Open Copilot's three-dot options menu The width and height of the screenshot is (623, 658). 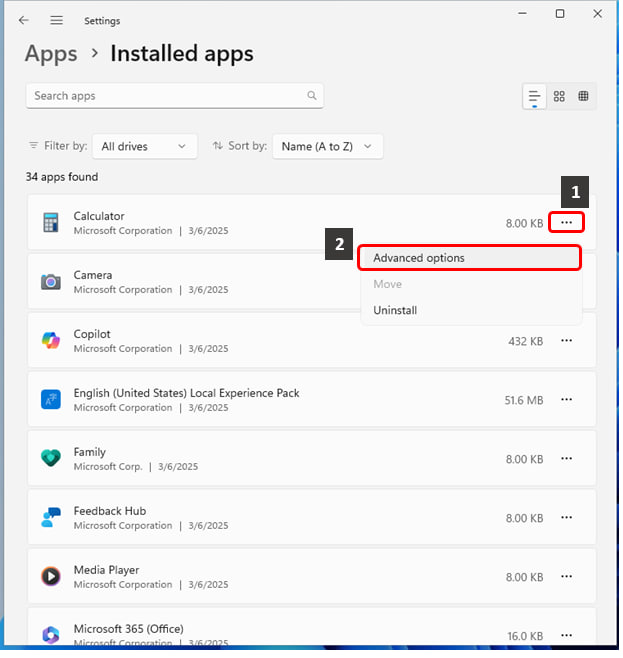coord(566,340)
